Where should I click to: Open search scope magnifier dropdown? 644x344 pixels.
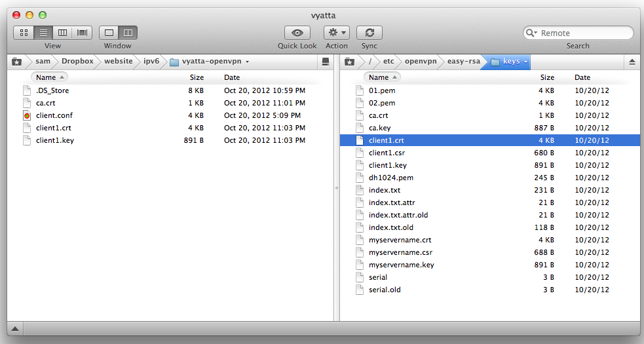pyautogui.click(x=531, y=33)
